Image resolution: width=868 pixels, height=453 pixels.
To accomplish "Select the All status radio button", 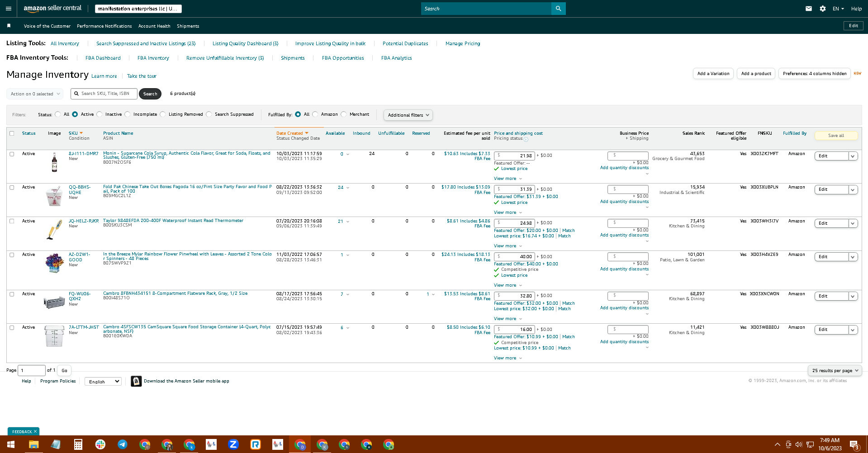I will coord(58,114).
